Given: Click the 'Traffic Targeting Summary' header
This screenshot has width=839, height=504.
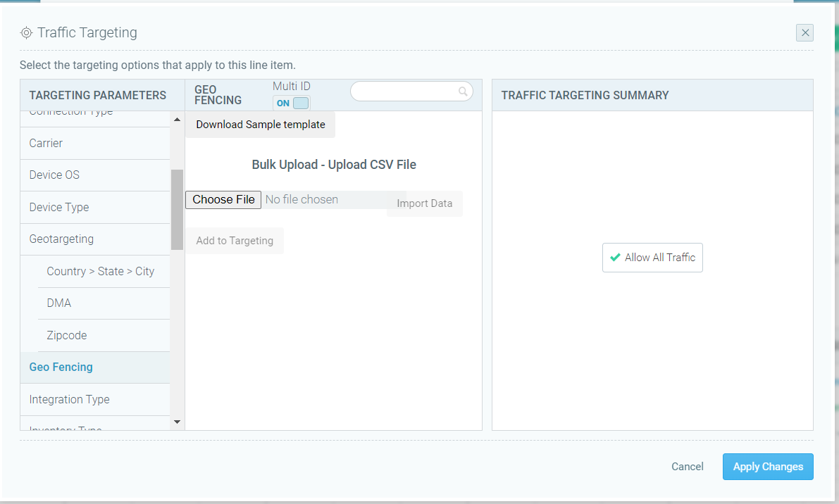Looking at the screenshot, I should click(x=585, y=95).
